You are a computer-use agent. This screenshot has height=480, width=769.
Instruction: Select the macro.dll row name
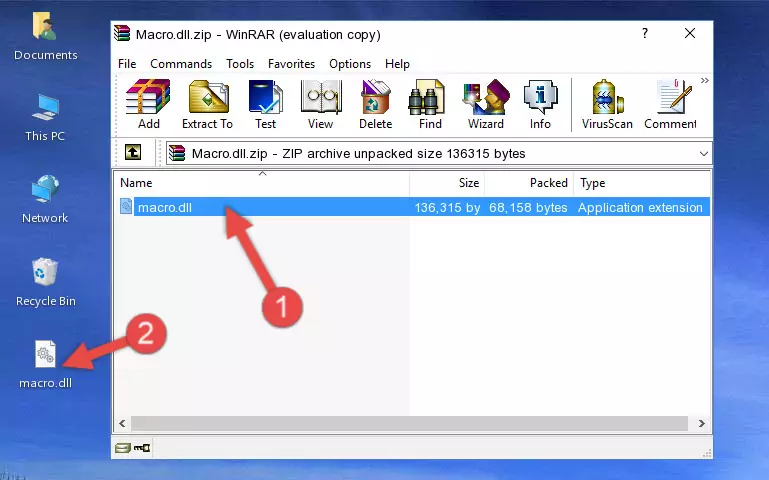tap(165, 207)
